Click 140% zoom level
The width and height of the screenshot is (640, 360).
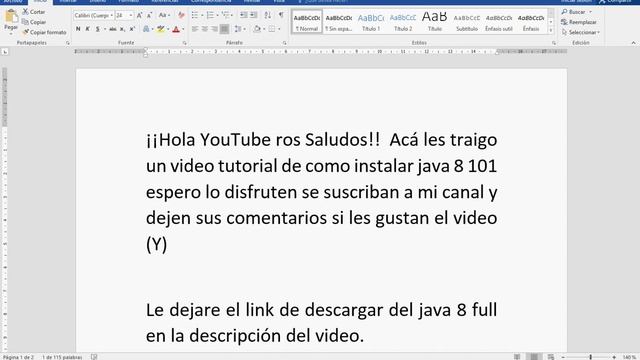(x=629, y=357)
